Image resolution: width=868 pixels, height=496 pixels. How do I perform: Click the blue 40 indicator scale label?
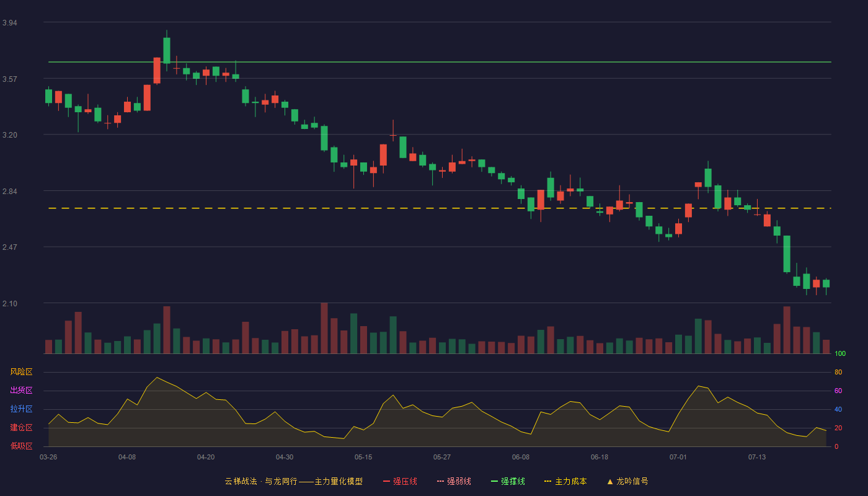click(838, 409)
